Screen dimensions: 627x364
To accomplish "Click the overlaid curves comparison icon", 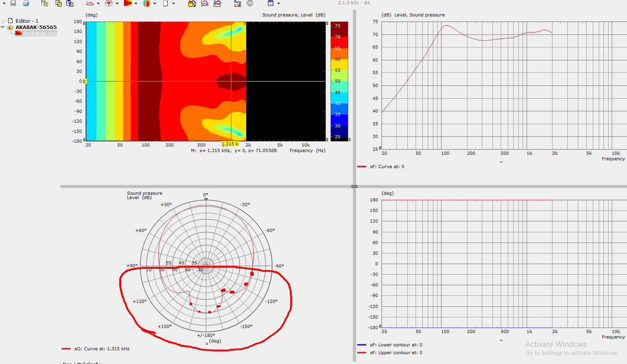I will tap(218, 3).
